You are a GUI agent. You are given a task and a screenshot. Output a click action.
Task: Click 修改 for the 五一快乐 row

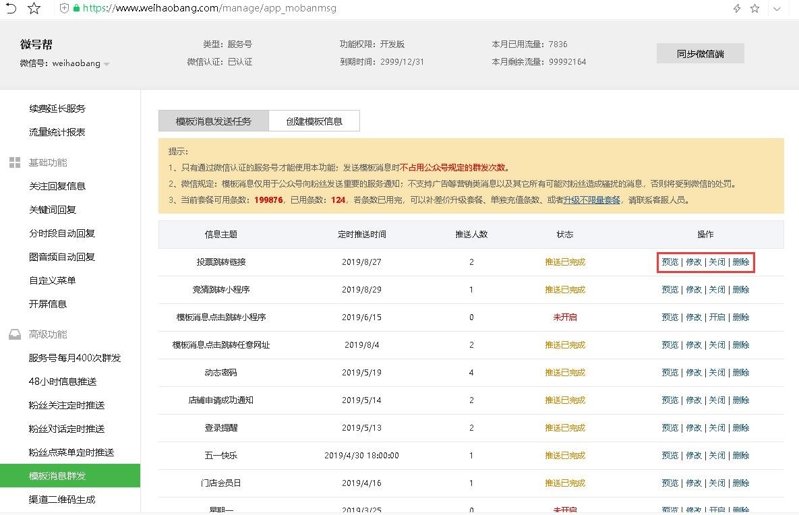[693, 455]
